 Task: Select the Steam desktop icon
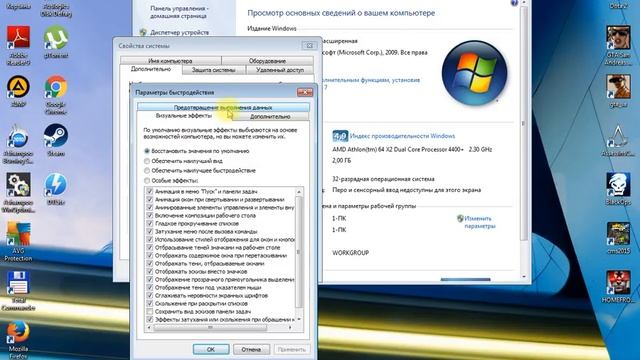(x=56, y=140)
